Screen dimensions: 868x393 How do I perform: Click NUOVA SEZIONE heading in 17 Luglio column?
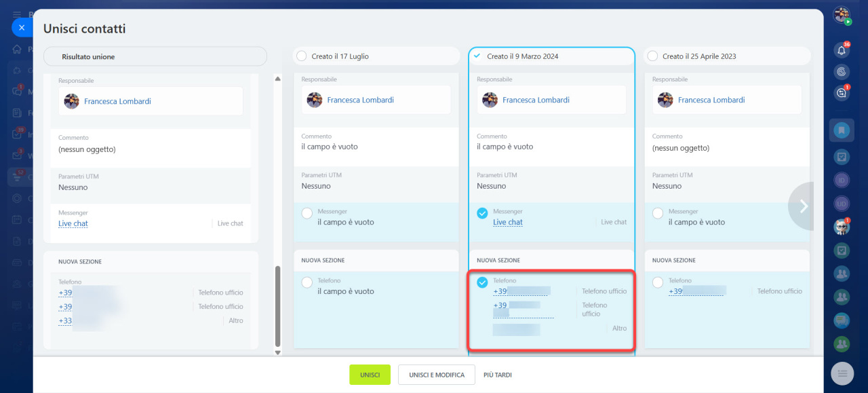click(x=323, y=260)
